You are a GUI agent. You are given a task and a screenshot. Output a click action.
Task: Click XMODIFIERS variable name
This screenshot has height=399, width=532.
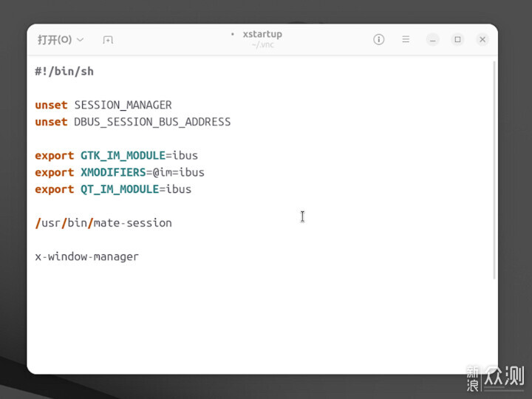coord(113,172)
